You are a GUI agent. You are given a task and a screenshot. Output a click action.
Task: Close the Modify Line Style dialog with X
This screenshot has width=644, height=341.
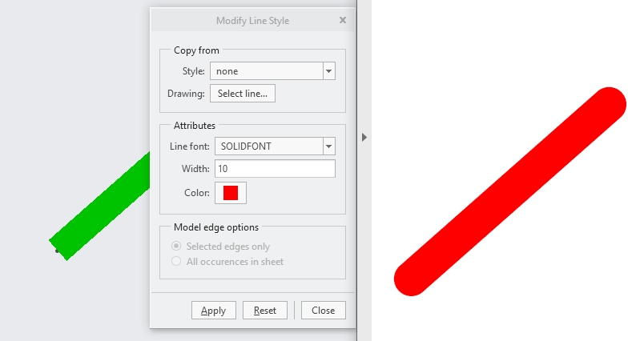click(x=343, y=20)
